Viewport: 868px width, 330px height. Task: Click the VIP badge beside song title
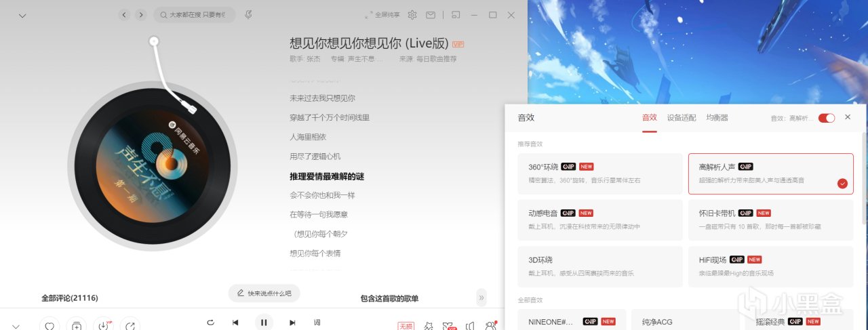click(x=458, y=44)
